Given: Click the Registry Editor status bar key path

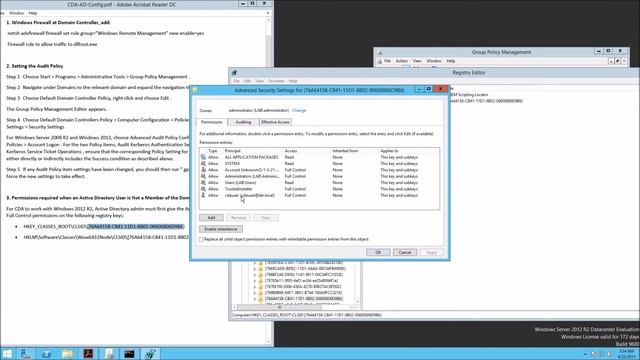Looking at the screenshot, I should 307,315.
